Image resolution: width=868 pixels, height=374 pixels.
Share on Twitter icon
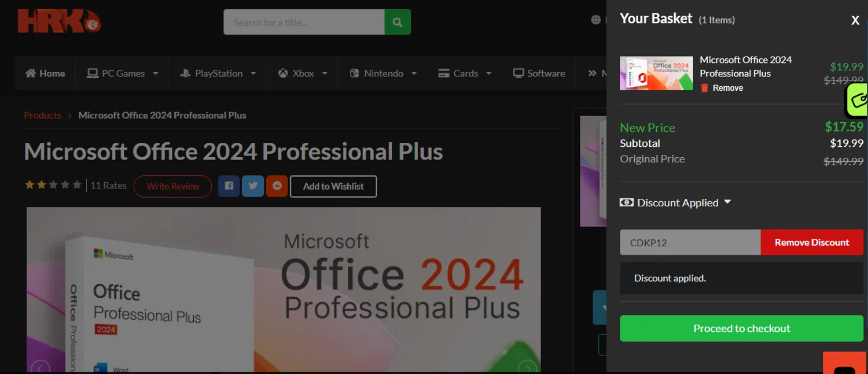click(253, 186)
